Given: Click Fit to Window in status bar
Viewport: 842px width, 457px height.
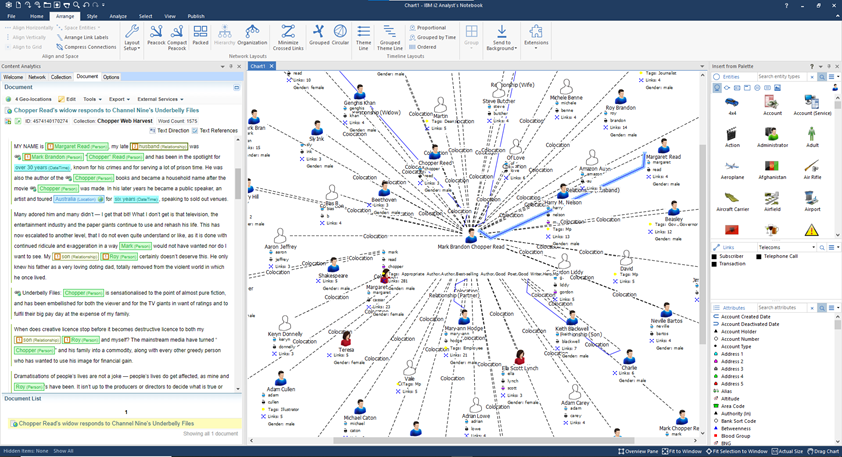Looking at the screenshot, I should pos(683,451).
